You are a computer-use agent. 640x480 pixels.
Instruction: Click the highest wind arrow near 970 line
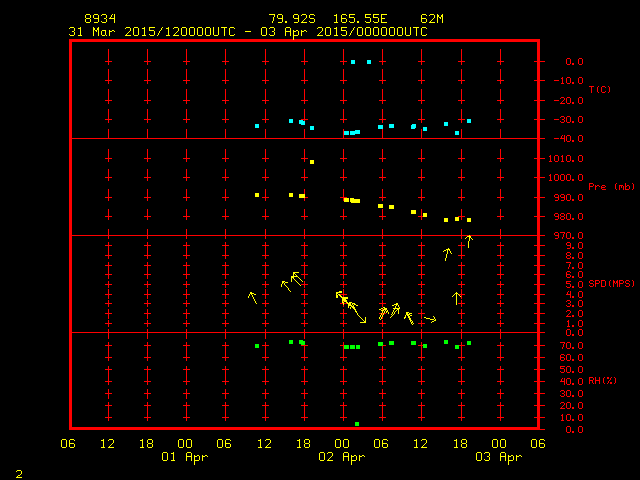pos(468,240)
